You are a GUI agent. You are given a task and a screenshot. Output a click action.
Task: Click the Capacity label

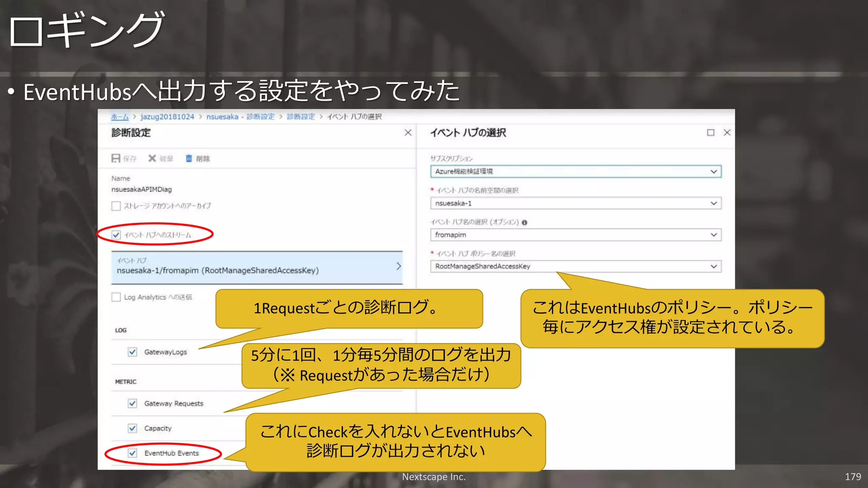pyautogui.click(x=158, y=428)
